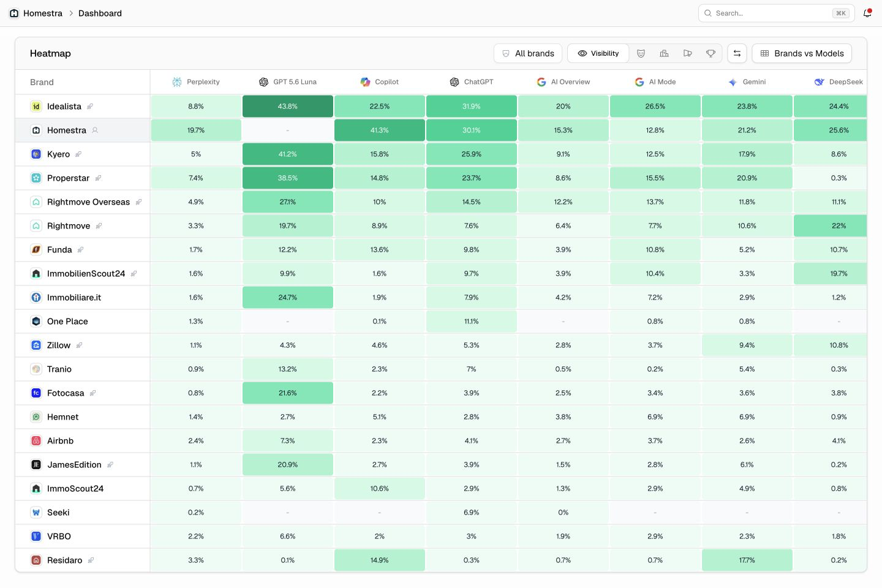This screenshot has width=882, height=588.
Task: Click the rocket icon beside Kyero
Action: 78,154
